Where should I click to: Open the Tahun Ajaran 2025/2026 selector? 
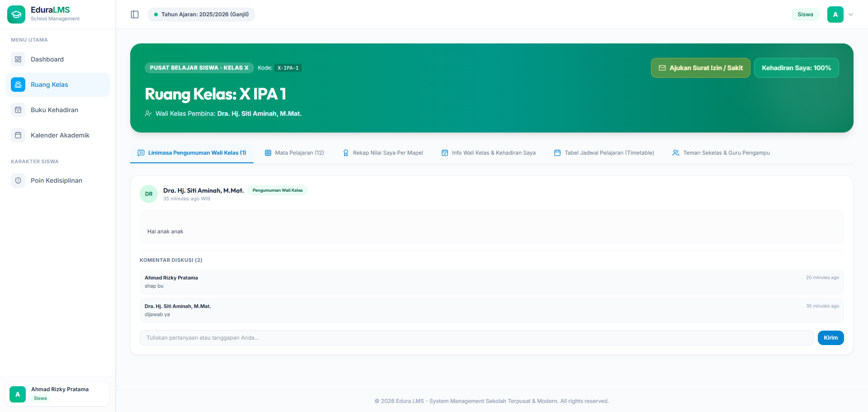[201, 14]
